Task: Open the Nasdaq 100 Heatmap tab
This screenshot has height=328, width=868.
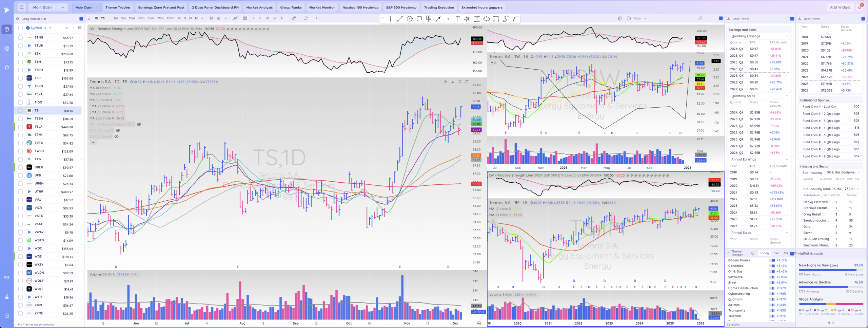Action: [360, 7]
